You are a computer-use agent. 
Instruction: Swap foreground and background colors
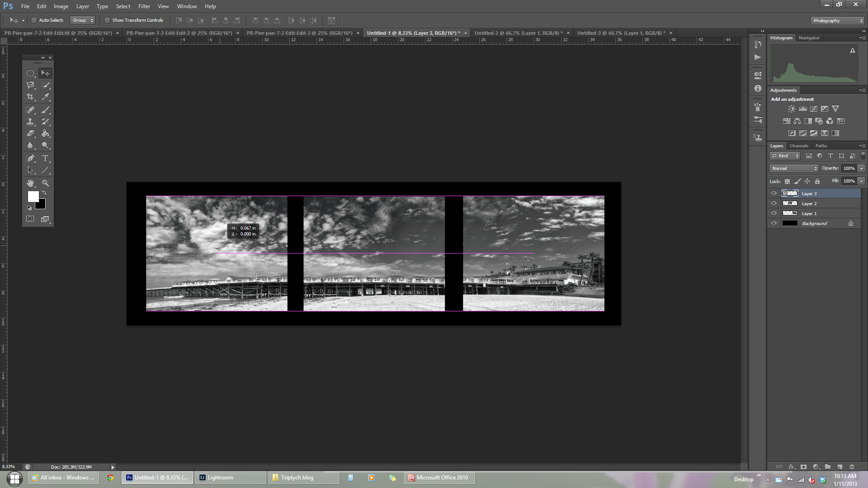click(44, 193)
